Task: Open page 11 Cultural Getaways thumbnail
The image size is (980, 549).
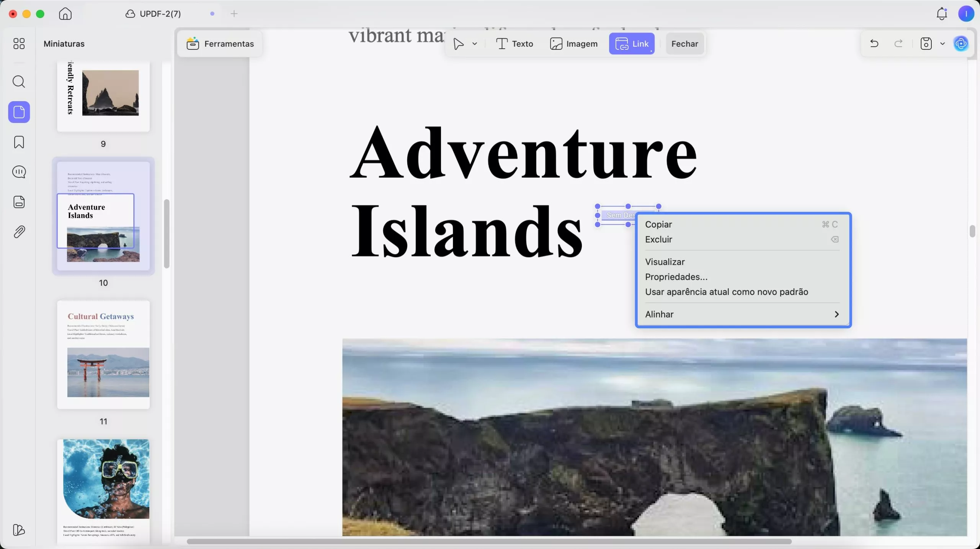Action: coord(103,355)
